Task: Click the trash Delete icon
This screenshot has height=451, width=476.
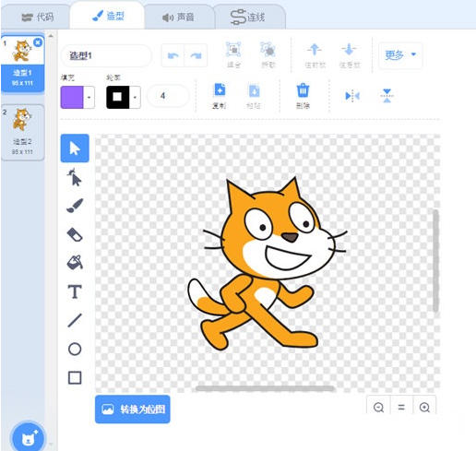Action: click(303, 96)
